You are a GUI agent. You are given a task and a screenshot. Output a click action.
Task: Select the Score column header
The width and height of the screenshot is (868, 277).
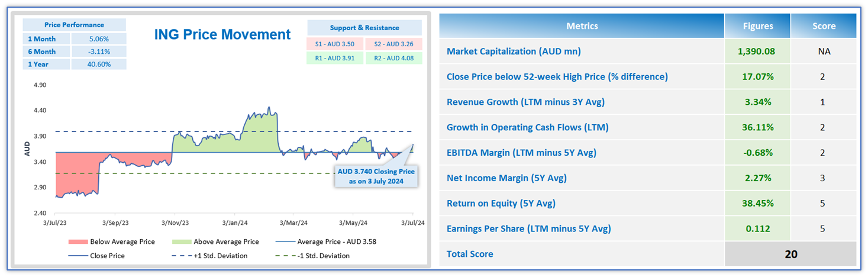pos(824,26)
